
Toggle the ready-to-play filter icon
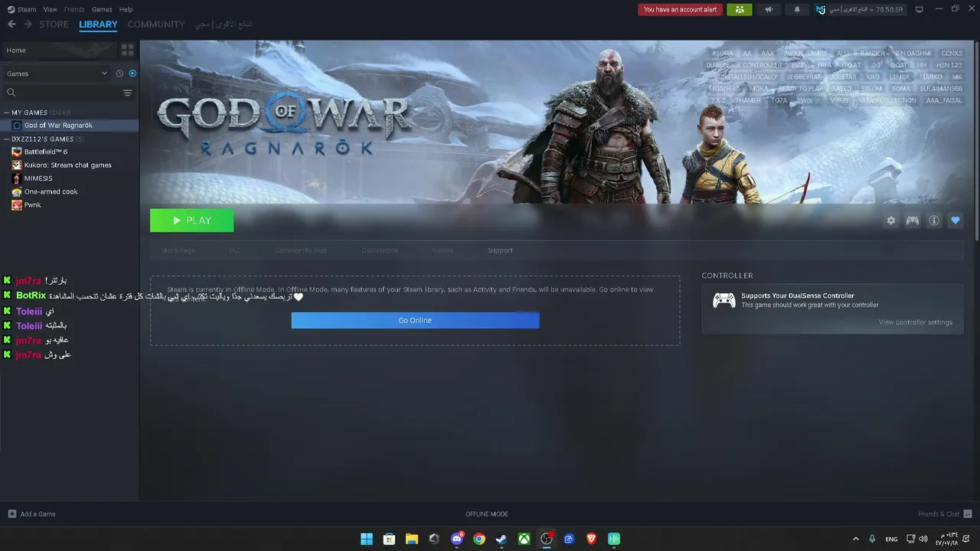(132, 73)
